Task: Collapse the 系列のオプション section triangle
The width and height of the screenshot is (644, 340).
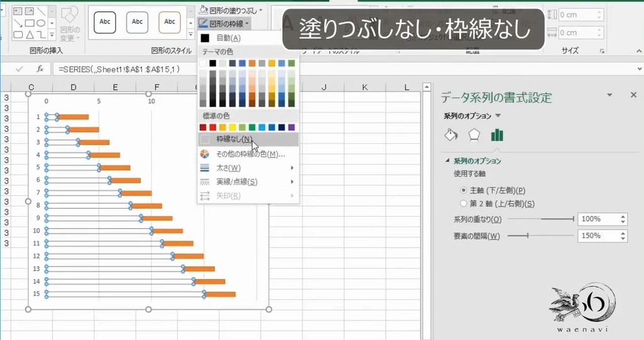Action: [x=447, y=160]
